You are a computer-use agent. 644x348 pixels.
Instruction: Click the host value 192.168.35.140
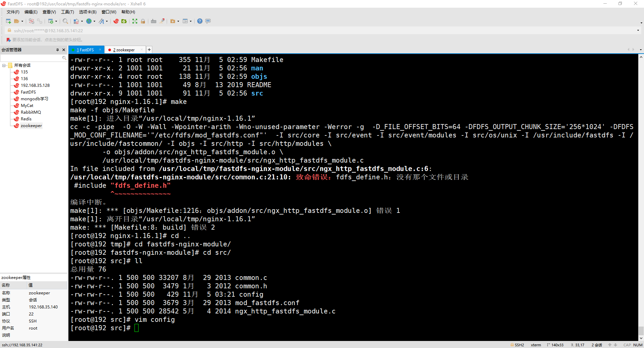pos(43,307)
